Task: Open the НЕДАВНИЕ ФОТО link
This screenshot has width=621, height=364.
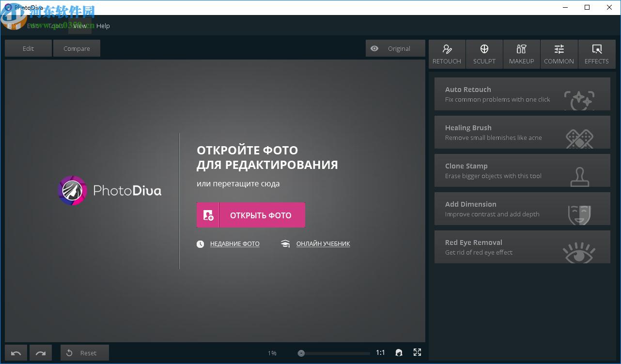Action: click(235, 244)
